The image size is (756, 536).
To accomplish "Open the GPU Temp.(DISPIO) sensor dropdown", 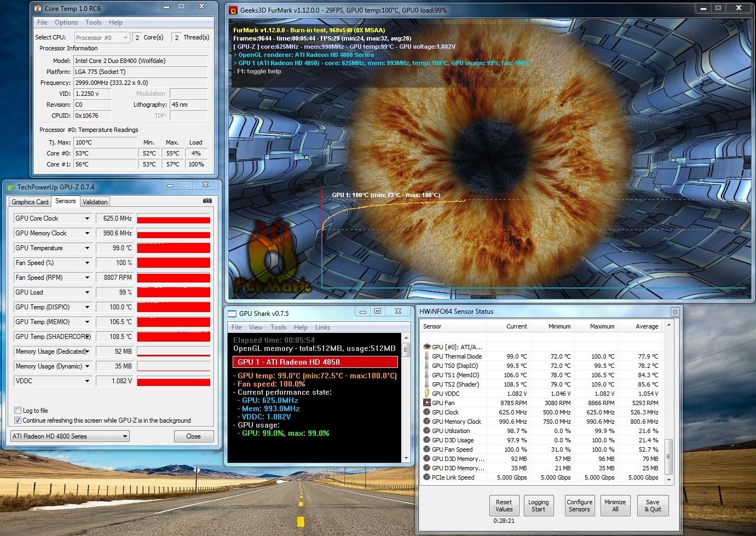I will [86, 307].
